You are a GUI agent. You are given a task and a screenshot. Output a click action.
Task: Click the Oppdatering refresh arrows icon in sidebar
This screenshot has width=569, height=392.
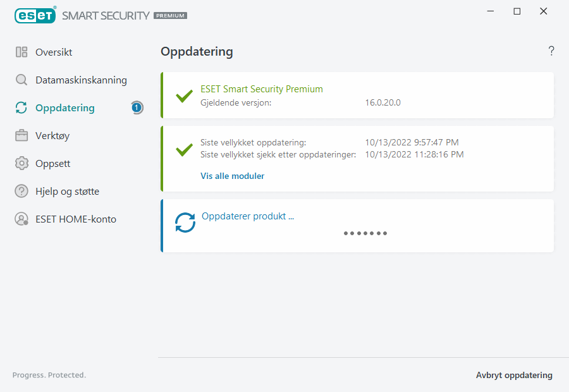tap(21, 108)
